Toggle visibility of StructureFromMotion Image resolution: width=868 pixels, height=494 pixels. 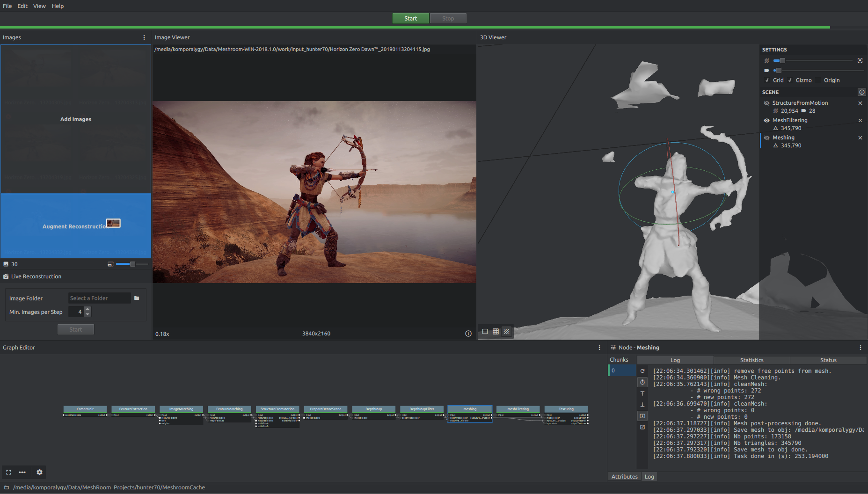point(766,103)
